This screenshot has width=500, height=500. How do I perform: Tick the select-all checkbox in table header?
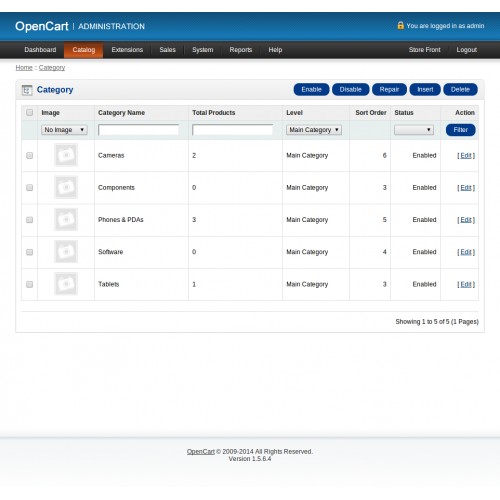[x=29, y=112]
